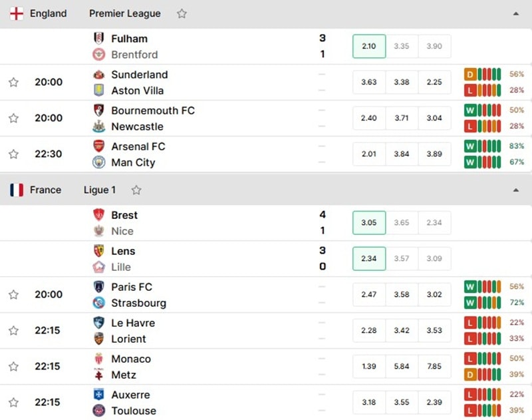Click the Fulham club crest
The width and height of the screenshot is (532, 420).
click(x=98, y=38)
